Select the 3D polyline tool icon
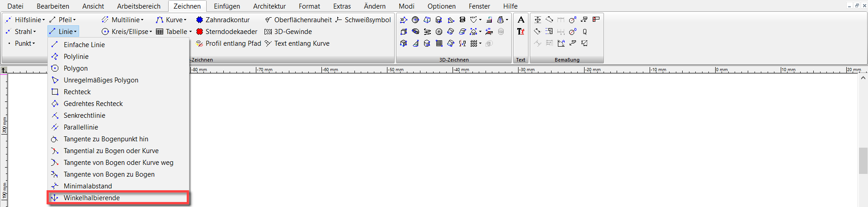The image size is (868, 207). [403, 19]
